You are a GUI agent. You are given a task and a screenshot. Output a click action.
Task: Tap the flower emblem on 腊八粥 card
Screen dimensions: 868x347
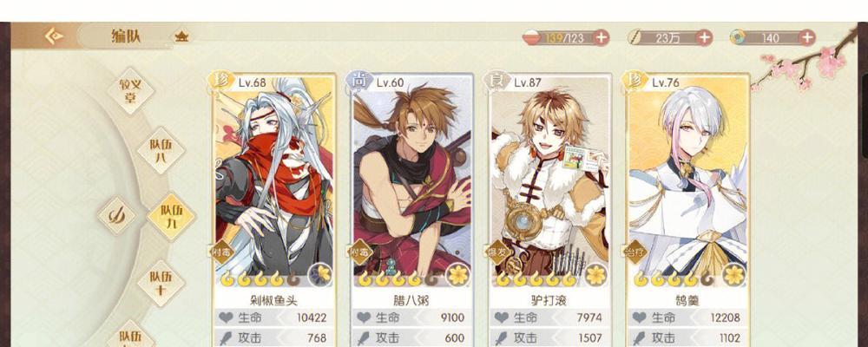click(457, 274)
